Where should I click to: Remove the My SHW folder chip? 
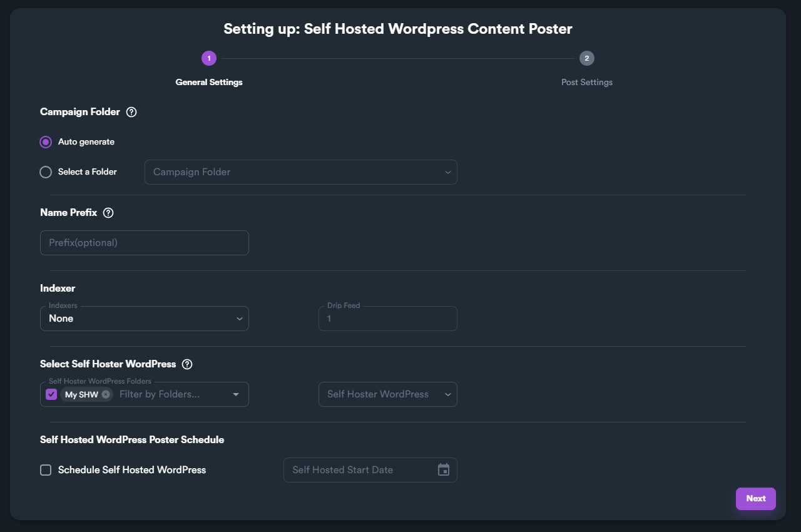[106, 394]
